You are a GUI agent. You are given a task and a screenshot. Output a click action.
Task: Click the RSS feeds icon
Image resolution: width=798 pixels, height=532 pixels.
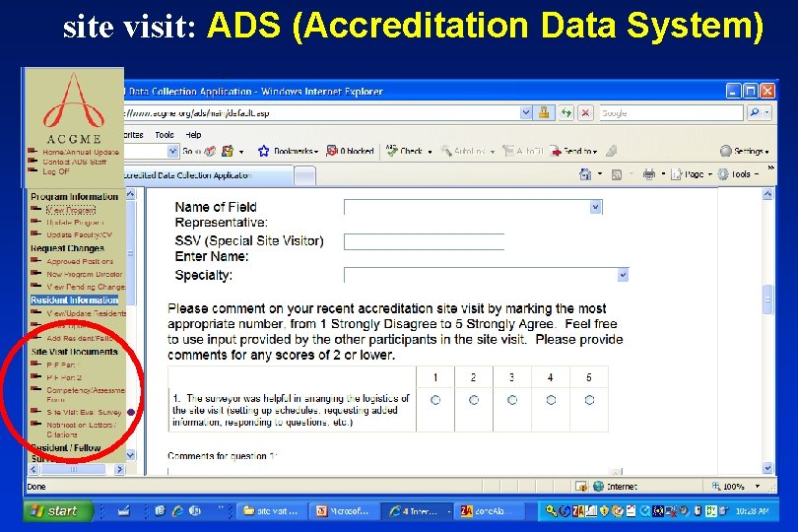tap(617, 174)
